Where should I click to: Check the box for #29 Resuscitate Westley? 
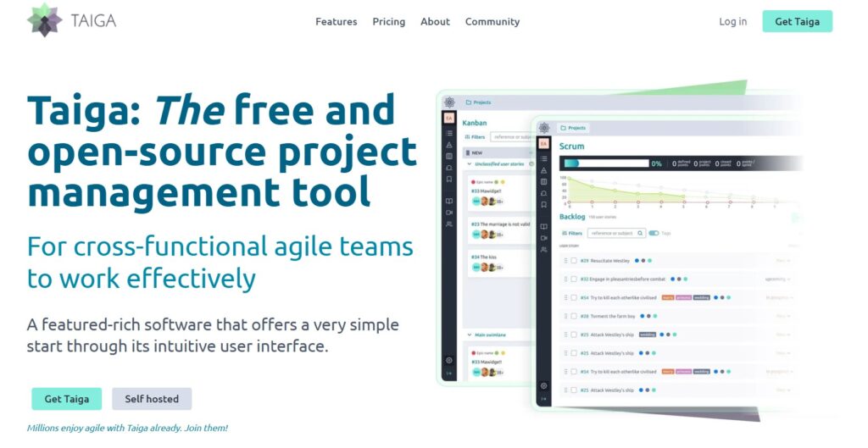[x=574, y=261]
